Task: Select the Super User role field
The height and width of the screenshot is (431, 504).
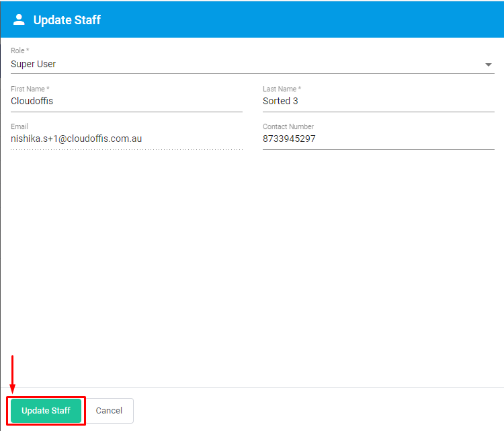Action: coord(252,64)
